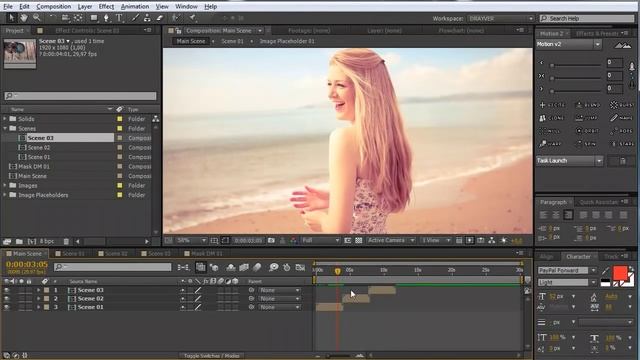
Task: Click the Burst button in Motion panel
Action: click(x=621, y=105)
